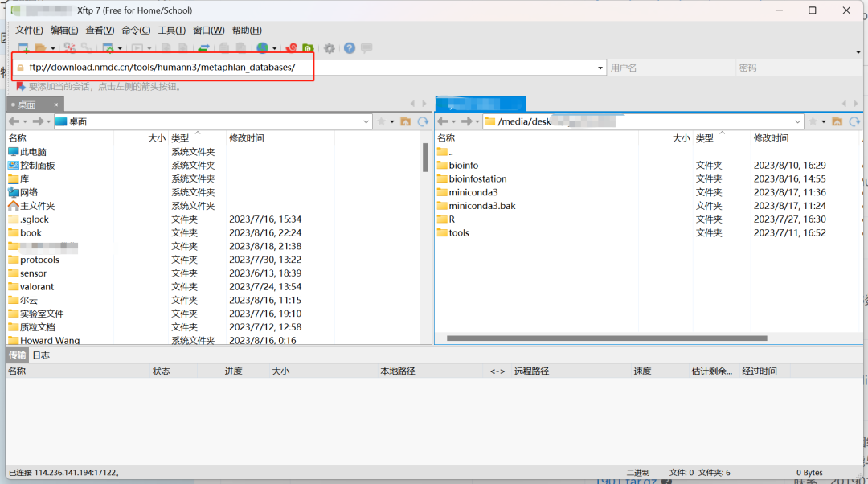Open the 帮助(H) menu
Viewport: 868px width, 484px height.
tap(247, 30)
